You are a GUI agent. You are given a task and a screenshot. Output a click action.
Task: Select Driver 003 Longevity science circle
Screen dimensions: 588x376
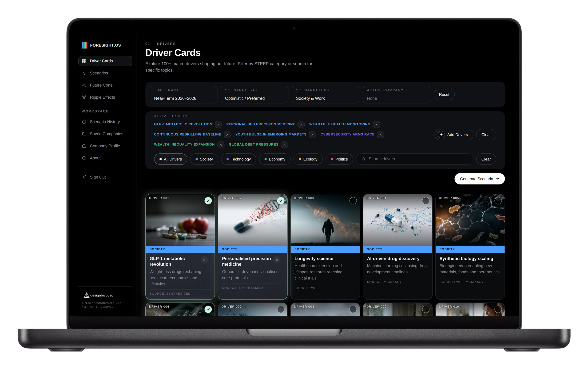point(353,201)
